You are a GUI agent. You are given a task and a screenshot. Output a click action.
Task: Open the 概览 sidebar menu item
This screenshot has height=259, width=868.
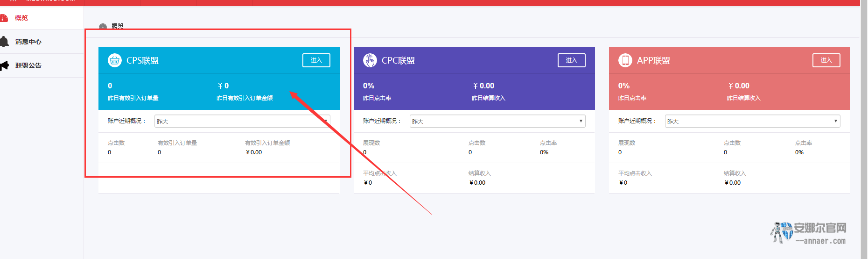click(42, 18)
